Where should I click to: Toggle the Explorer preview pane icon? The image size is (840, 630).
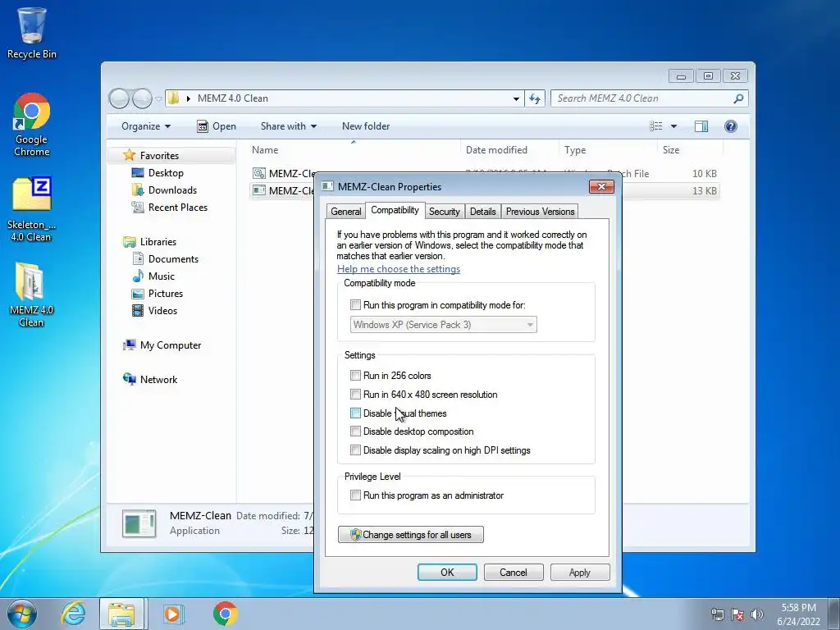tap(701, 126)
